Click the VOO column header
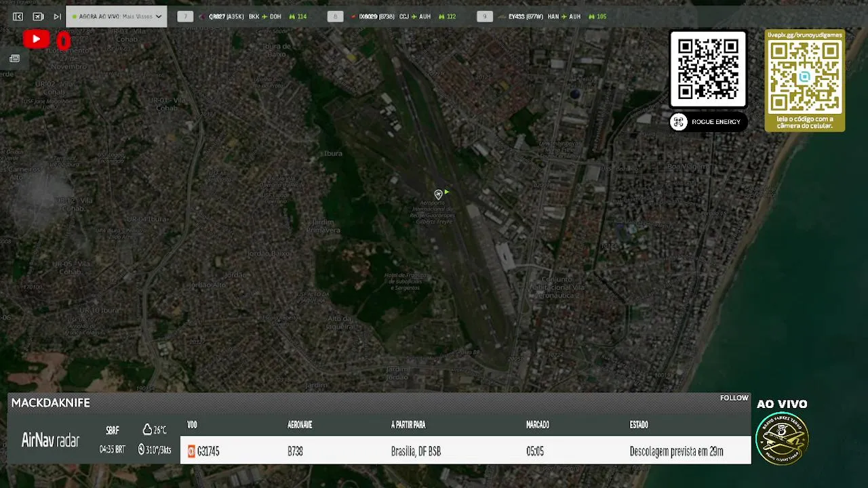This screenshot has width=868, height=488. (x=192, y=425)
